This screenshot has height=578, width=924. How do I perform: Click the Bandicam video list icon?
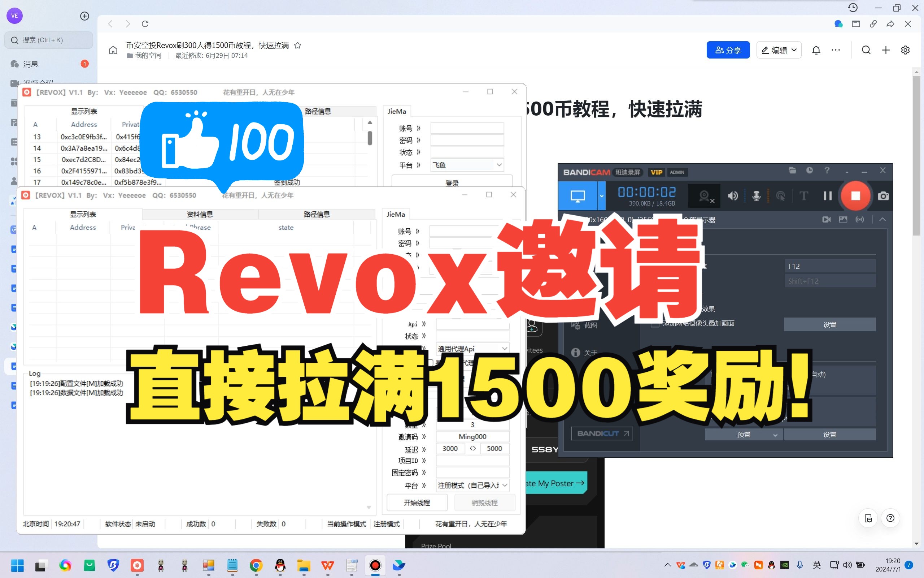[826, 219]
